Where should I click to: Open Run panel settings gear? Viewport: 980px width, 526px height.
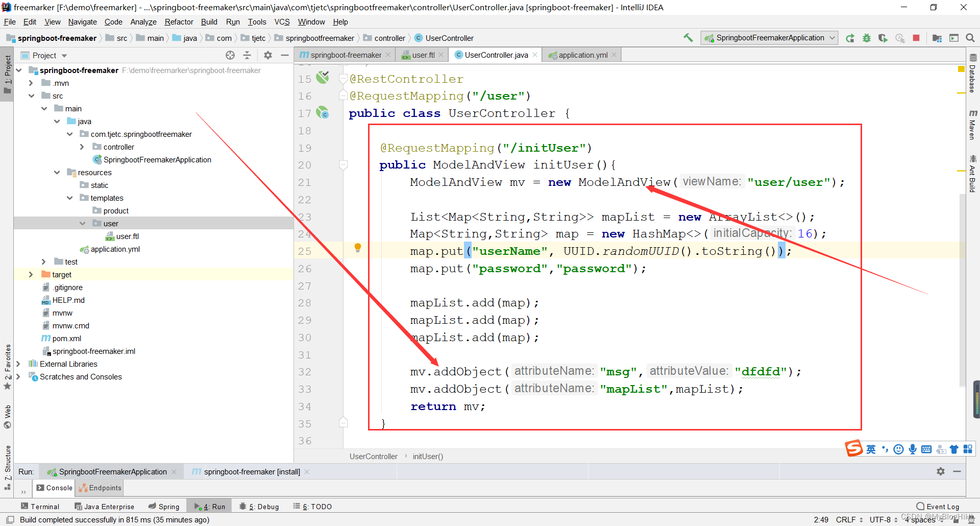coord(941,471)
